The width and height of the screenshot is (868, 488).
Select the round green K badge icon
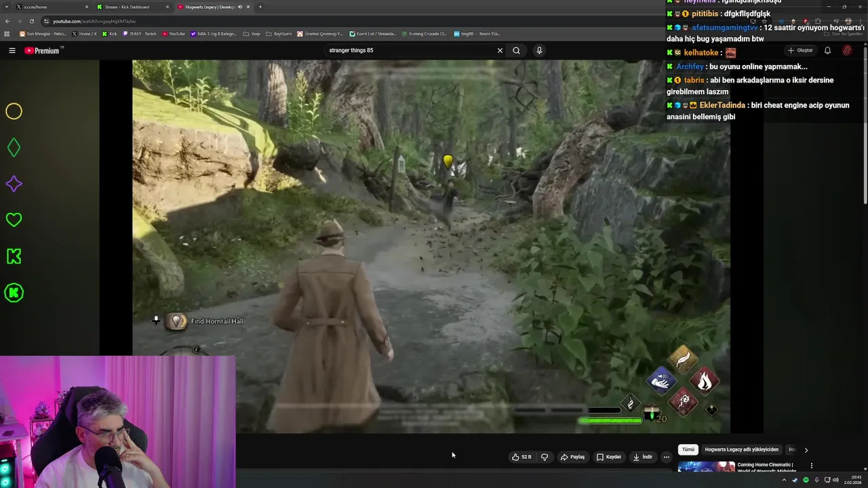(x=14, y=293)
